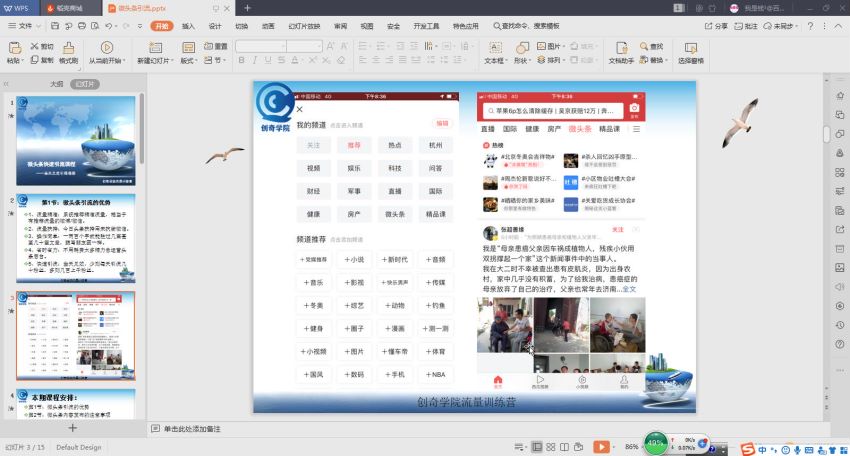Select slide 2 thumbnail in panel
850x456 pixels.
tap(76, 239)
